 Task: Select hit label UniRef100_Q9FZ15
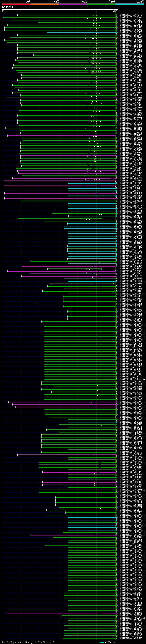[131, 67]
